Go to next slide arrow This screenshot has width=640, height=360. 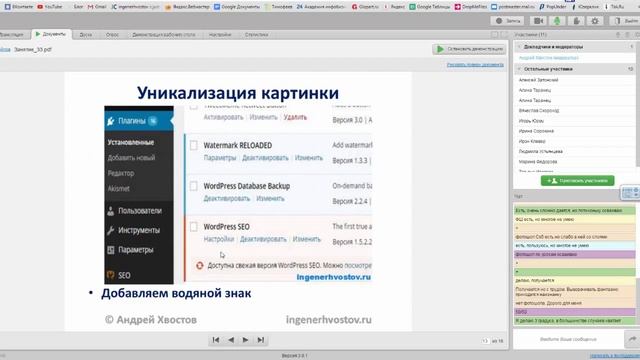pos(245,340)
